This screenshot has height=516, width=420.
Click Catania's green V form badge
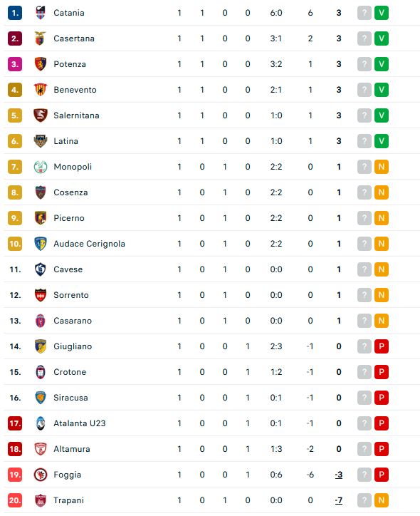pyautogui.click(x=382, y=13)
